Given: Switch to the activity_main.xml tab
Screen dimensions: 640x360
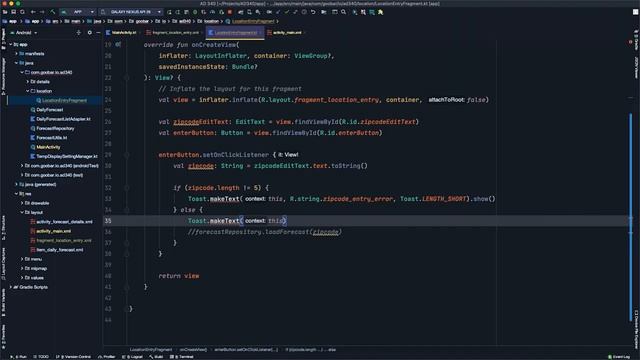Looking at the screenshot, I should [x=286, y=33].
